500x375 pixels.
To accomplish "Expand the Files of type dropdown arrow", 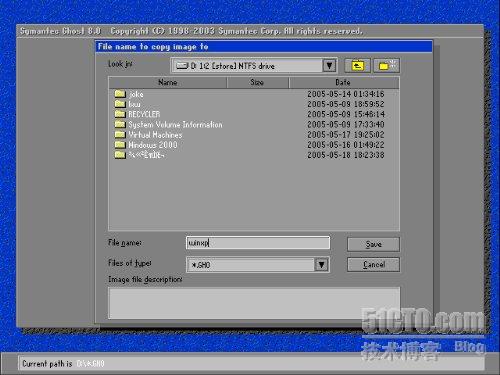I will [x=321, y=265].
